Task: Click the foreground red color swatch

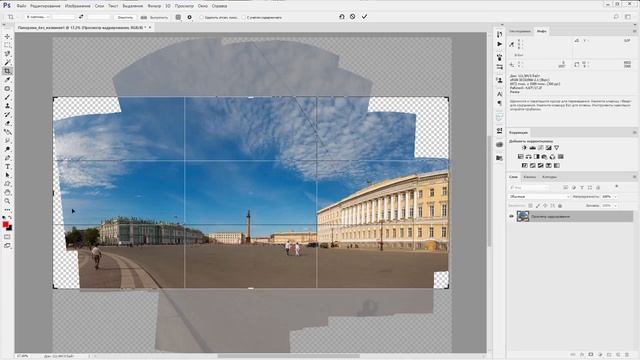Action: tap(5, 224)
